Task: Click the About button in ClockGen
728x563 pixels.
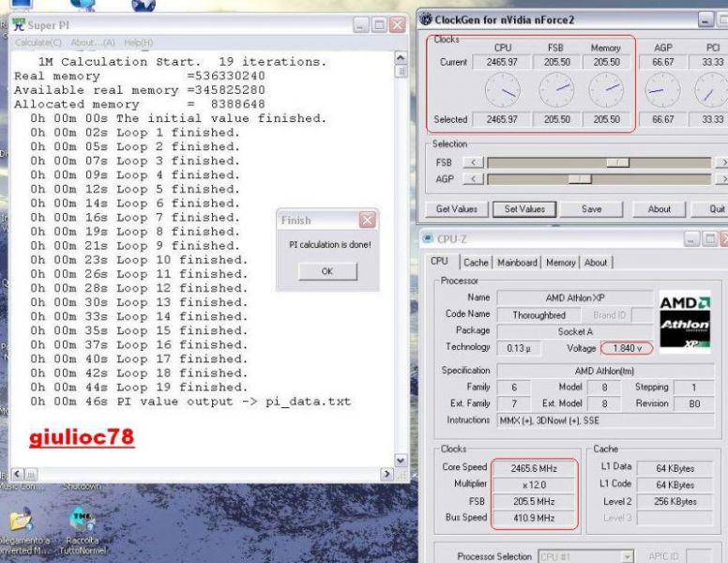Action: (x=660, y=209)
